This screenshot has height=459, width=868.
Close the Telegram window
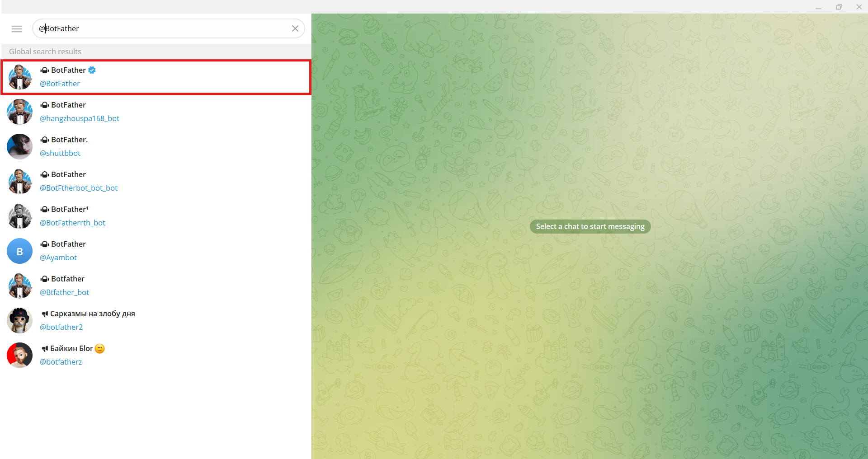tap(859, 7)
